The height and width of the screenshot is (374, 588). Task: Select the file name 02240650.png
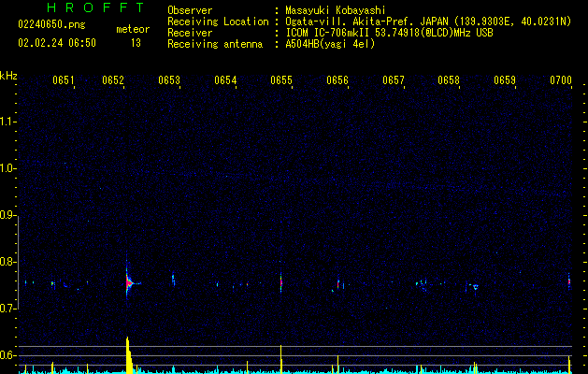(51, 25)
